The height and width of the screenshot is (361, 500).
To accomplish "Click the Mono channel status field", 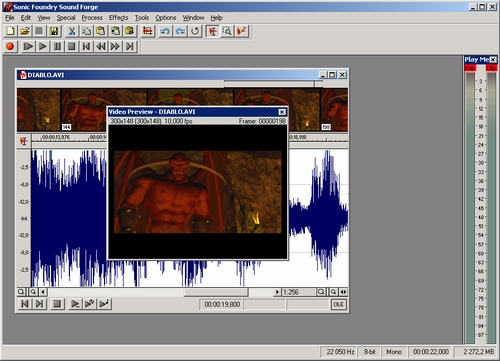I will pyautogui.click(x=394, y=352).
